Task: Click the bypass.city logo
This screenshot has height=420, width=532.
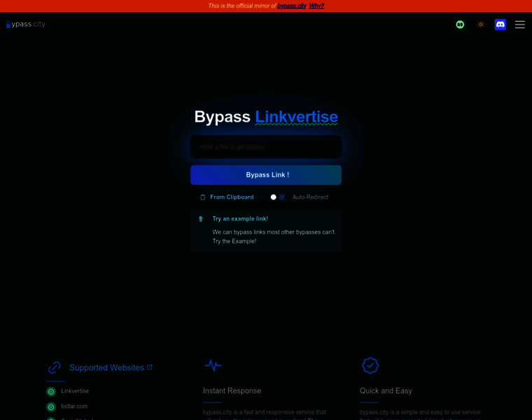Action: coord(26,24)
